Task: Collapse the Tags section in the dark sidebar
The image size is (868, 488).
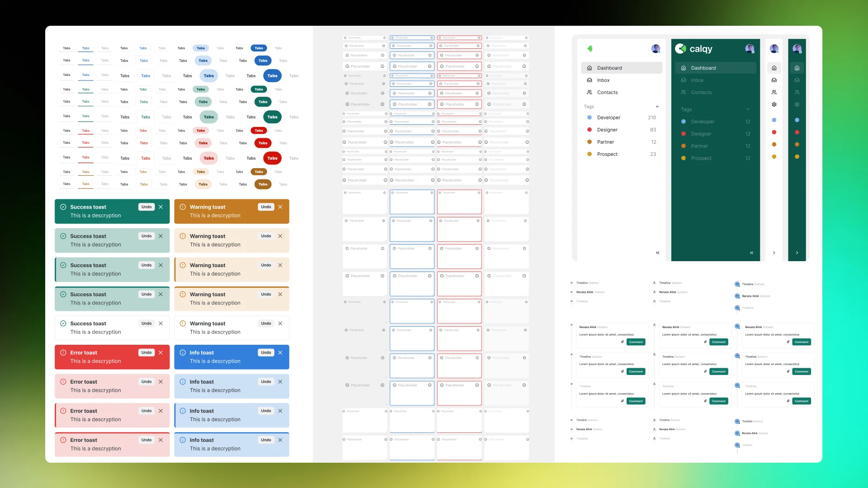Action: (748, 109)
